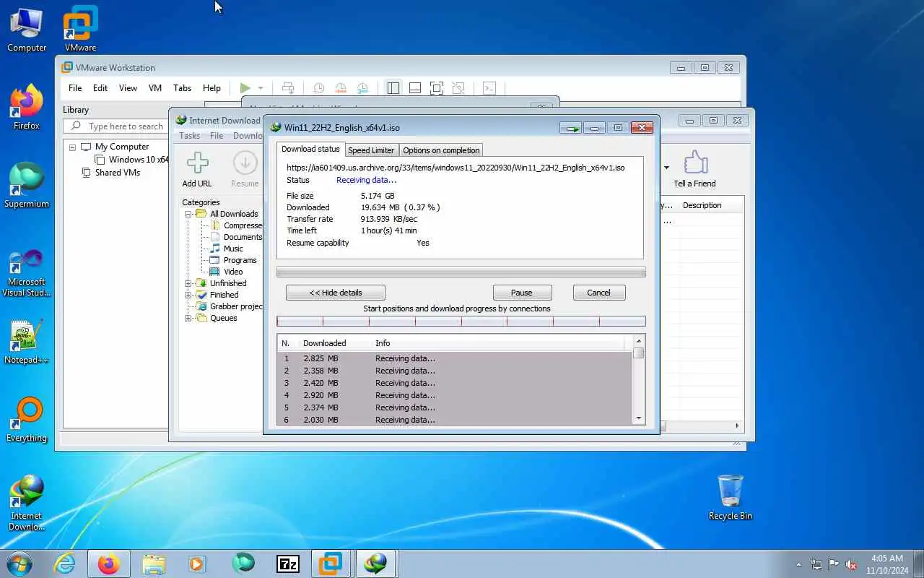
Task: Click the Add URL icon in Internet Download Manager
Action: 197,163
